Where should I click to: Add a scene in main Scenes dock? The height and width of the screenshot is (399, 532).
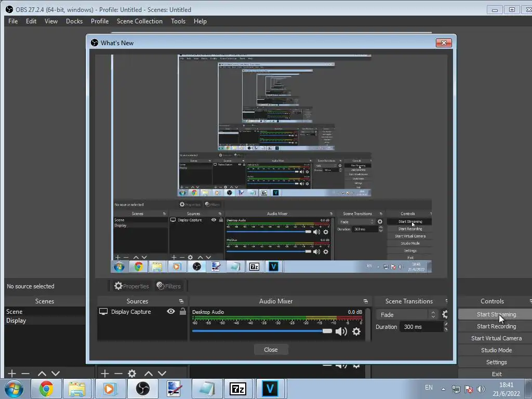[12, 374]
